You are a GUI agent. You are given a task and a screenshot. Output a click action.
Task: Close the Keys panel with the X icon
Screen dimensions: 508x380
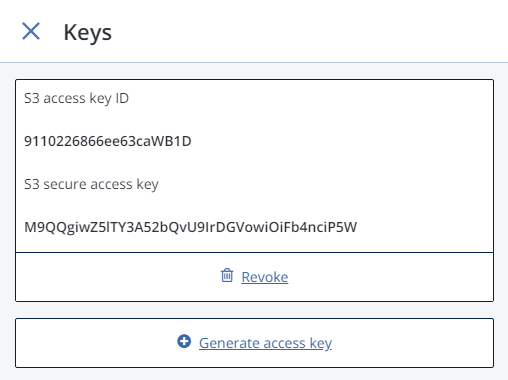coord(31,31)
